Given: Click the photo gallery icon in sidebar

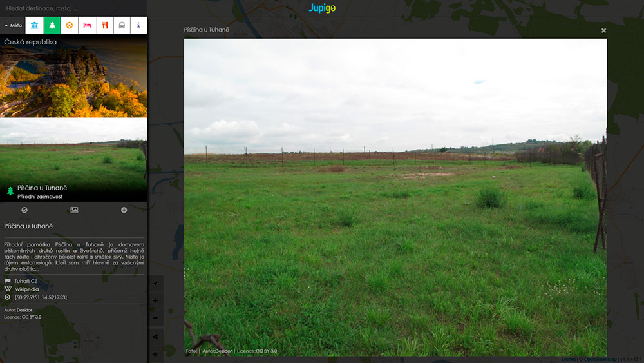Looking at the screenshot, I should click(74, 210).
